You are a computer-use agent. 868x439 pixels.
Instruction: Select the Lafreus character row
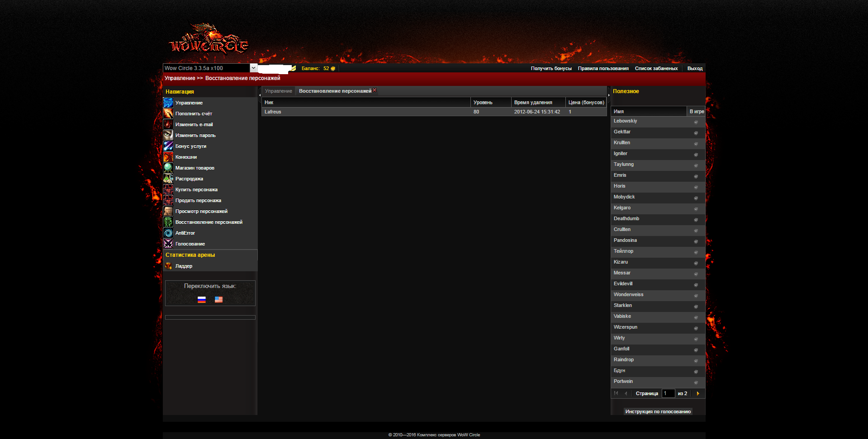point(362,112)
